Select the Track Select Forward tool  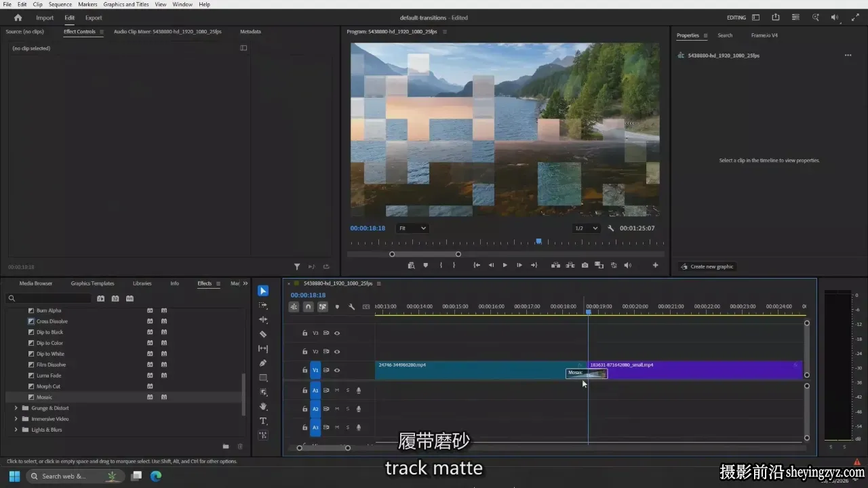coord(263,306)
